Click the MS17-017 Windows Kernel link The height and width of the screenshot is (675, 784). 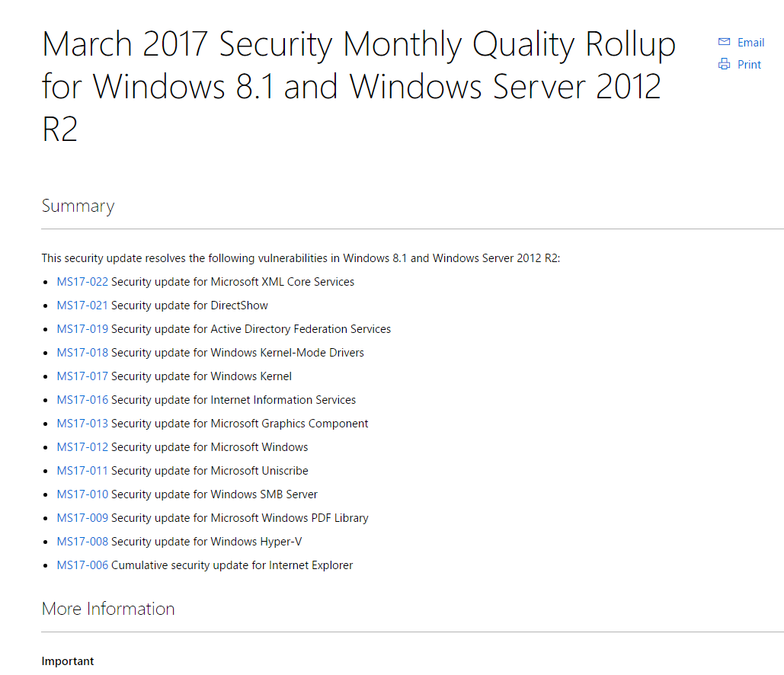[x=82, y=376]
